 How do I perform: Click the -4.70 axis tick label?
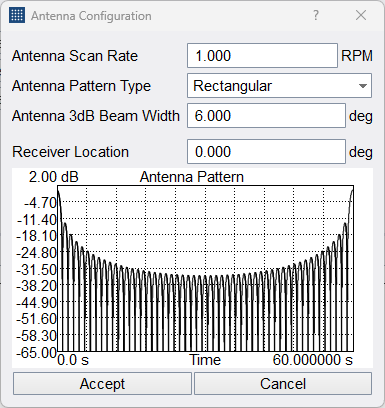[40, 203]
